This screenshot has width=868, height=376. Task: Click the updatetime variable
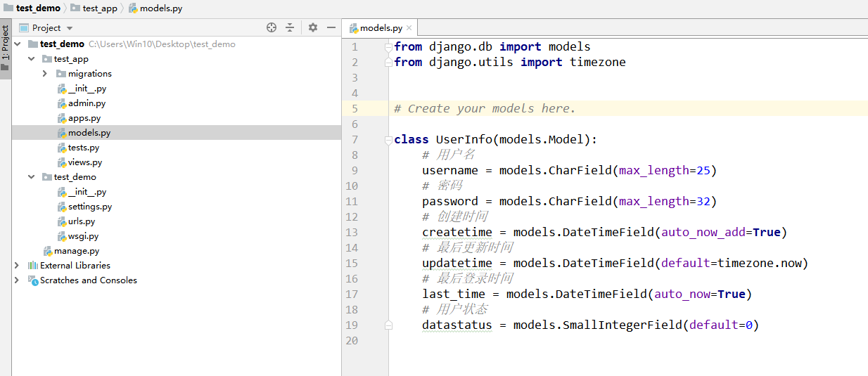[x=457, y=263]
